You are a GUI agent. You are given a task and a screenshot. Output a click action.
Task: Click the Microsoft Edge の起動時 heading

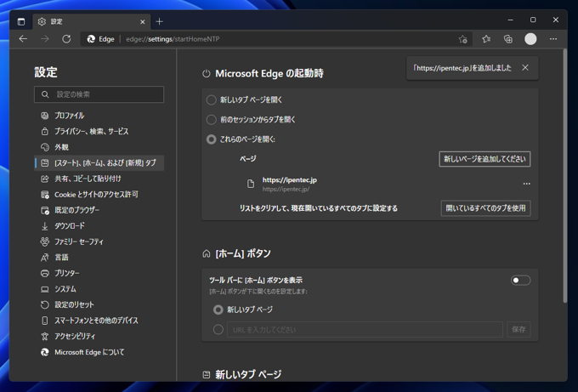pos(269,73)
